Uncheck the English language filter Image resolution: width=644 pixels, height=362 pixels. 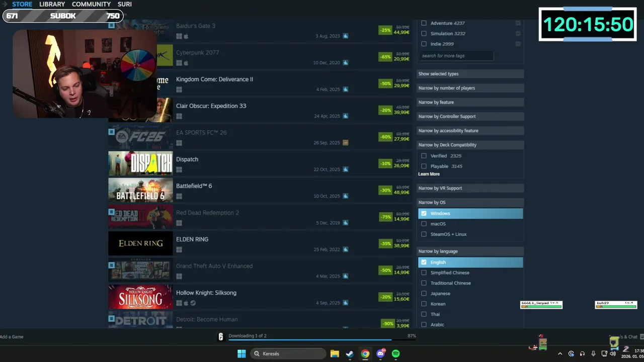[x=424, y=262]
